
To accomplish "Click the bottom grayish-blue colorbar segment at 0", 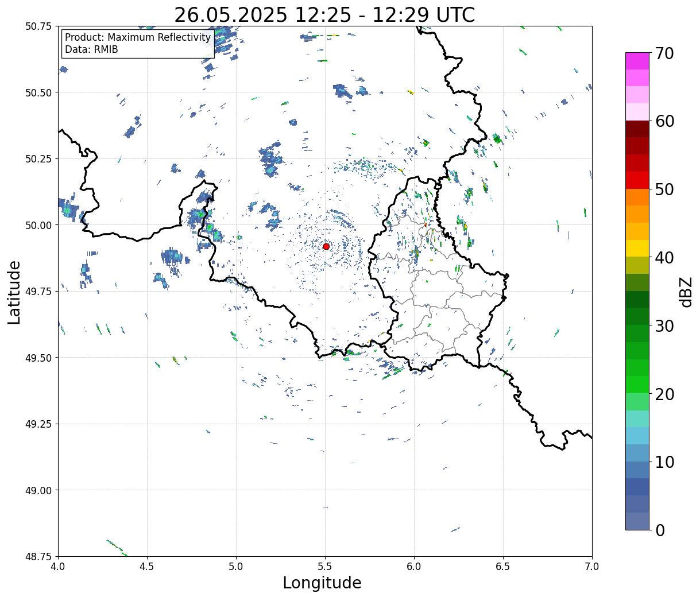I will coord(637,521).
